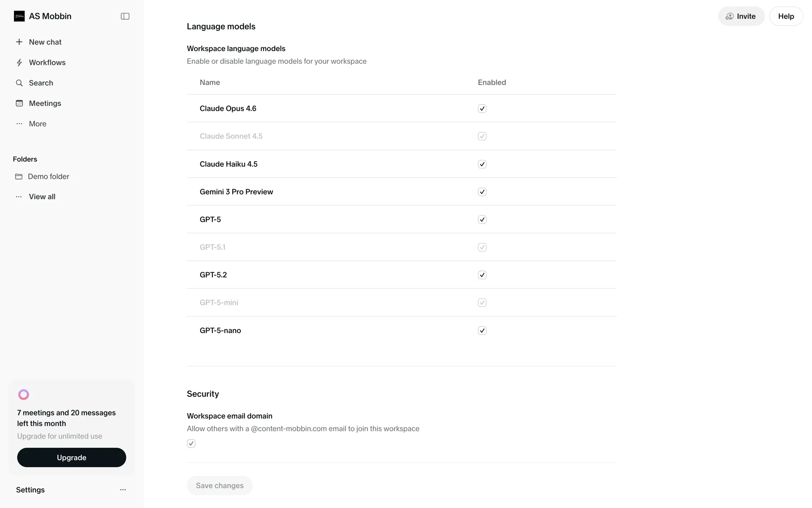The height and width of the screenshot is (508, 812).
Task: Click the Search magnifier icon
Action: pos(19,83)
